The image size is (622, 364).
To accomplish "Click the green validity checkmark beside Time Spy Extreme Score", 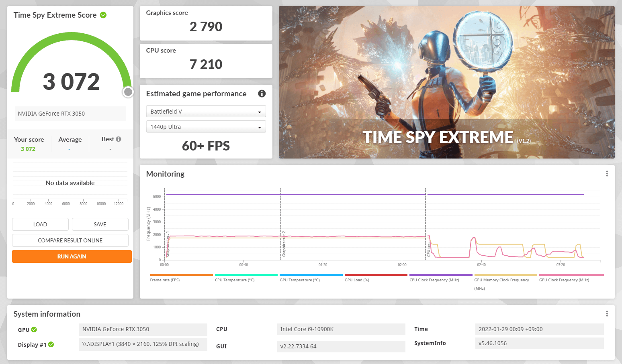I will pyautogui.click(x=103, y=15).
